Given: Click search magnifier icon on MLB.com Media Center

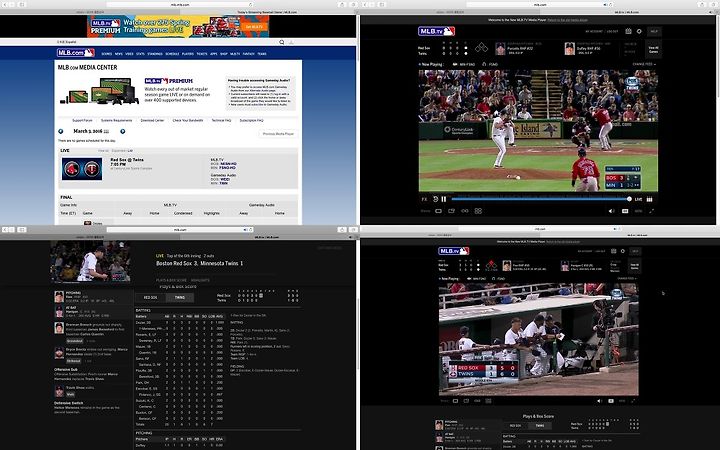Looking at the screenshot, I should (x=282, y=42).
